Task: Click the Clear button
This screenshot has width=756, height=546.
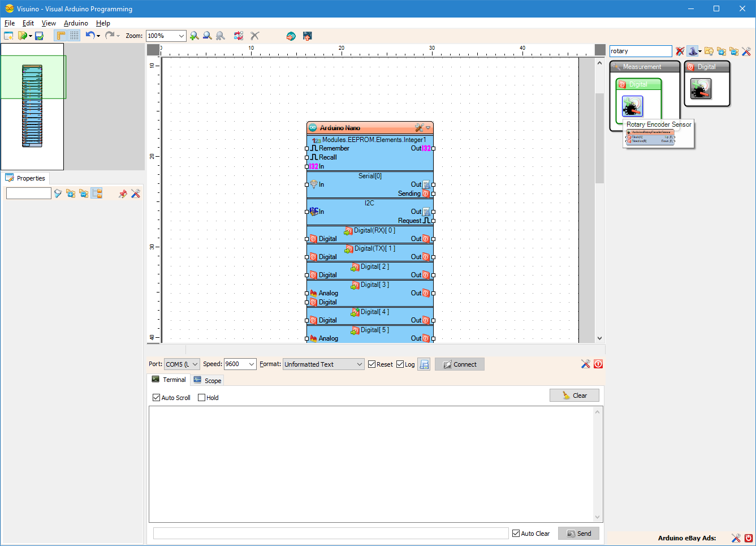Action: point(574,395)
